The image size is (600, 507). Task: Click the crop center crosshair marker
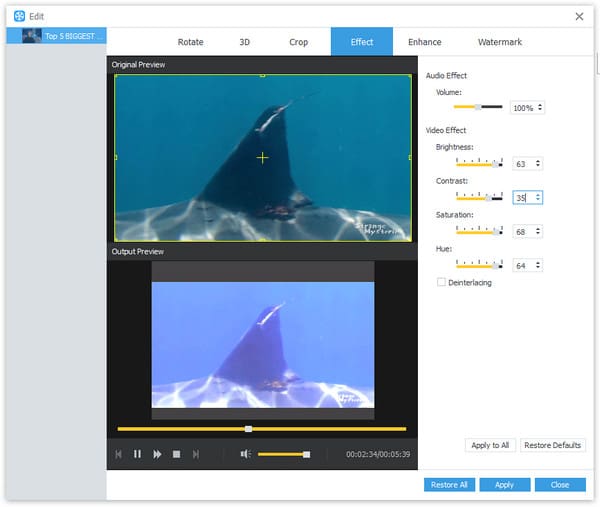262,158
